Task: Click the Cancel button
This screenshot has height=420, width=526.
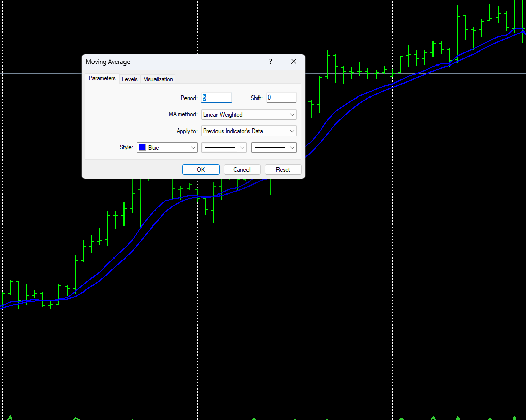Action: point(242,169)
